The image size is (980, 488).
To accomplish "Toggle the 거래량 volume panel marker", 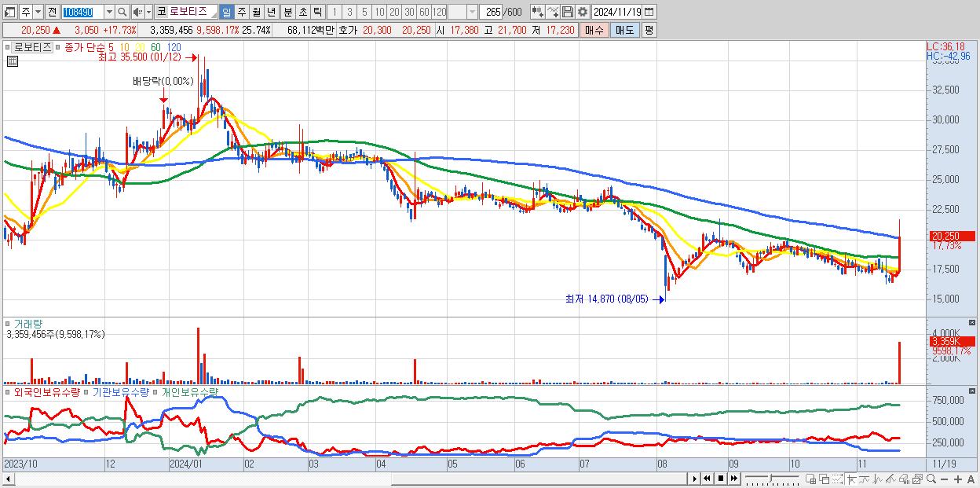I will click(x=8, y=323).
